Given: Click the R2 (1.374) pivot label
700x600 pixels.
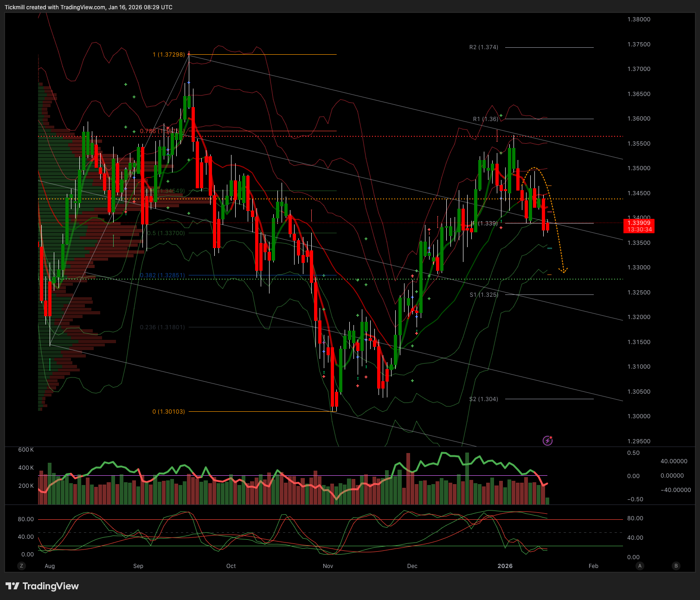Looking at the screenshot, I should (483, 47).
